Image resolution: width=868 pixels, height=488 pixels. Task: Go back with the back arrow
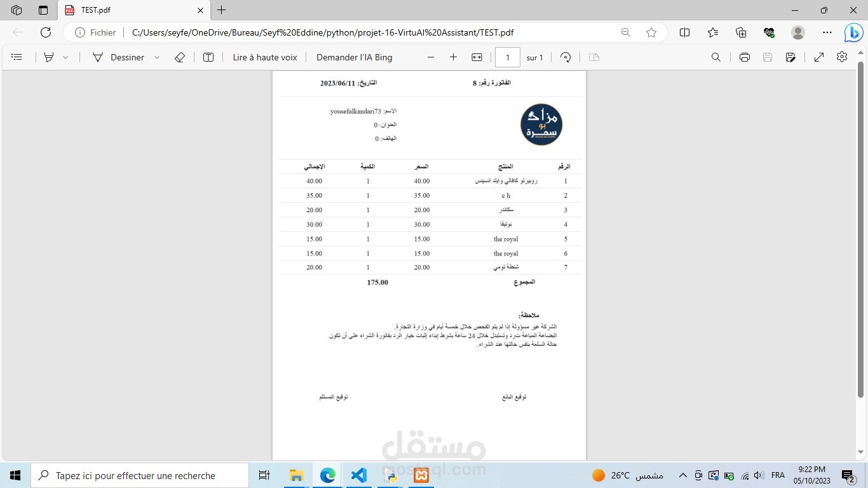pyautogui.click(x=18, y=32)
